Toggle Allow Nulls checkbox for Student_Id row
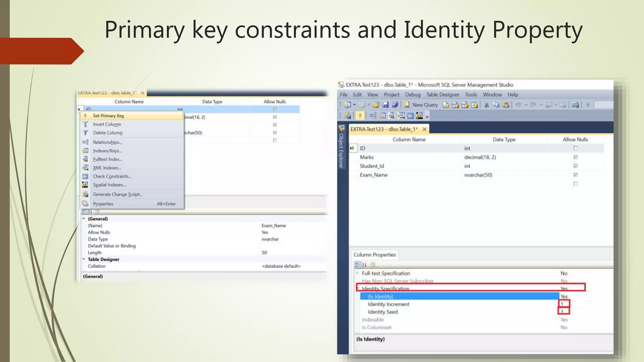644x362 pixels. tap(575, 166)
